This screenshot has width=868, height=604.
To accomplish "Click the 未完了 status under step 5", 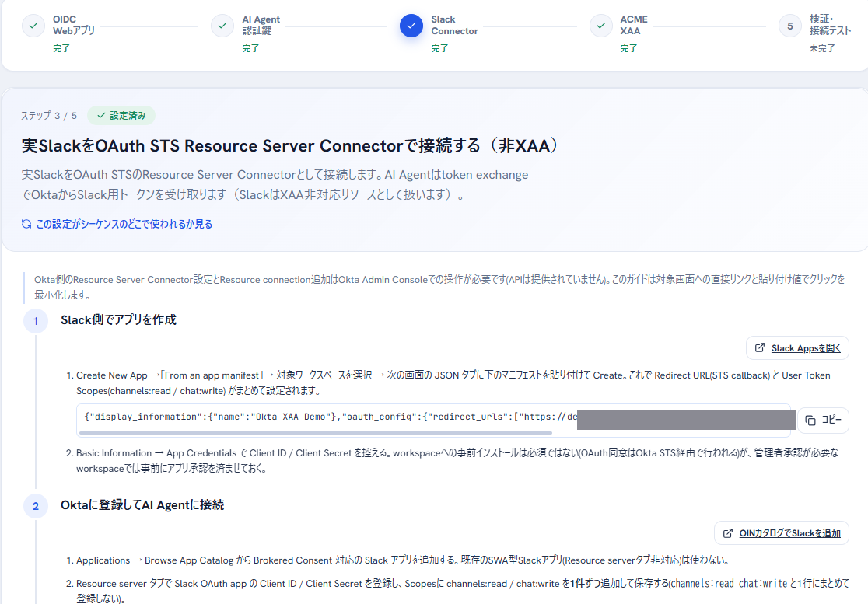I will coord(822,48).
